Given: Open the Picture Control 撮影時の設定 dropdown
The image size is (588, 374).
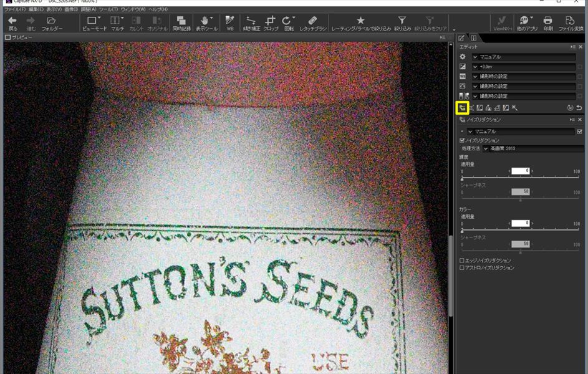Looking at the screenshot, I should click(x=524, y=86).
